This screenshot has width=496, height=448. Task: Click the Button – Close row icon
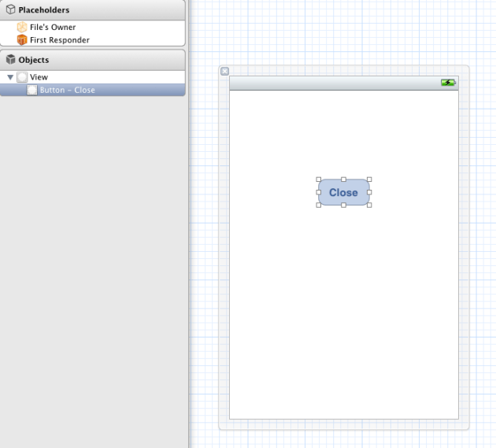pos(32,90)
